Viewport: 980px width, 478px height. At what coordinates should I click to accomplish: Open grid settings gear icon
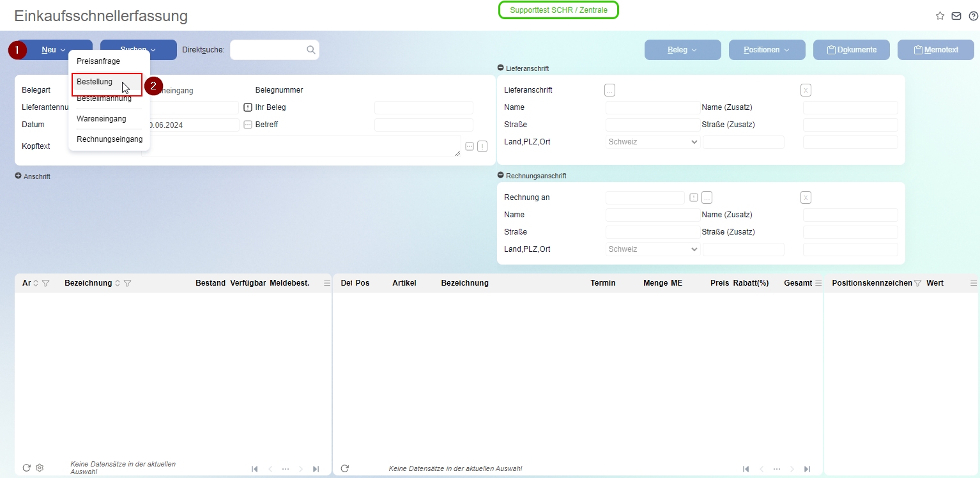tap(40, 468)
